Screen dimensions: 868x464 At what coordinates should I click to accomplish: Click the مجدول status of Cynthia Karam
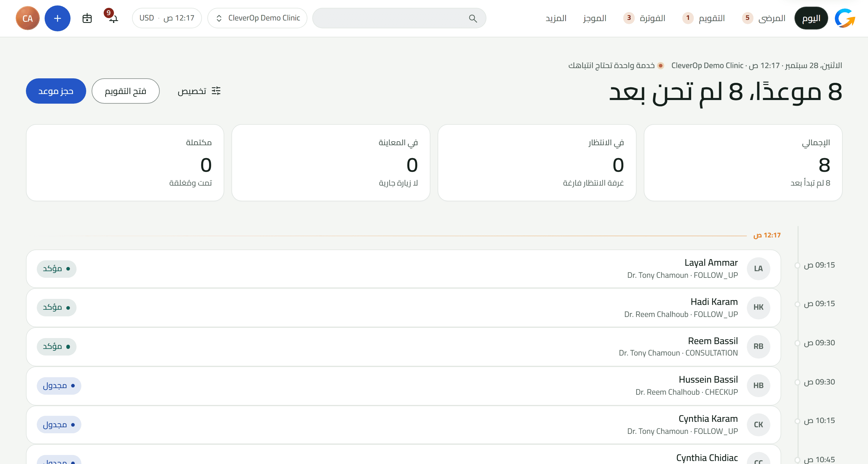click(x=59, y=425)
